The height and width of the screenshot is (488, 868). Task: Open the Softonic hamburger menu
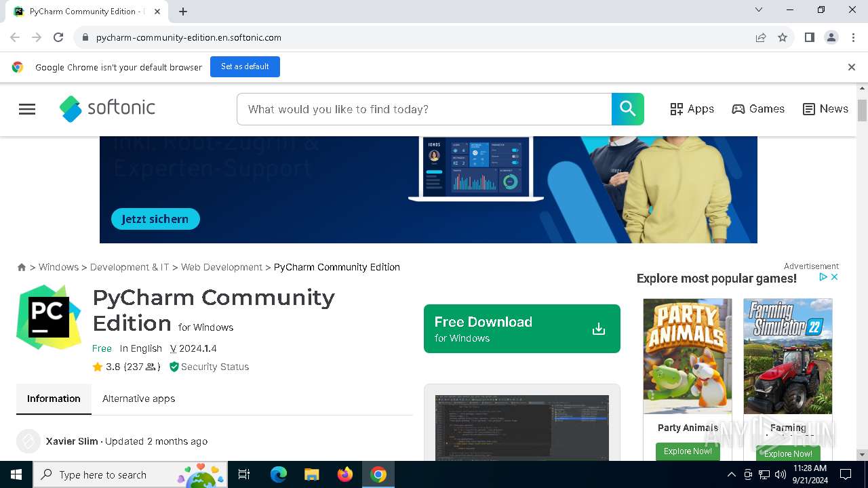click(x=27, y=109)
